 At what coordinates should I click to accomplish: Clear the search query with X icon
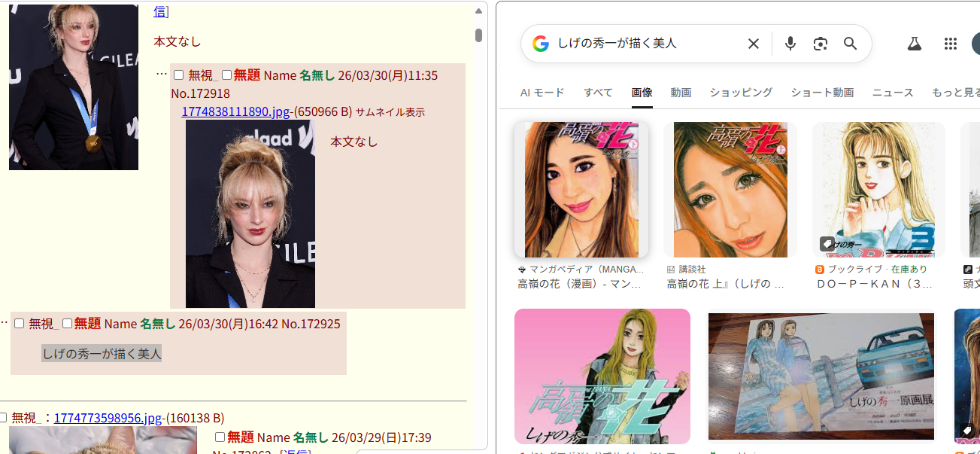753,44
